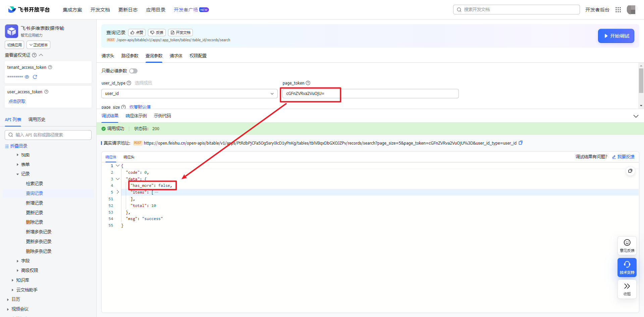Switch to 路径参数 tab

coord(130,56)
